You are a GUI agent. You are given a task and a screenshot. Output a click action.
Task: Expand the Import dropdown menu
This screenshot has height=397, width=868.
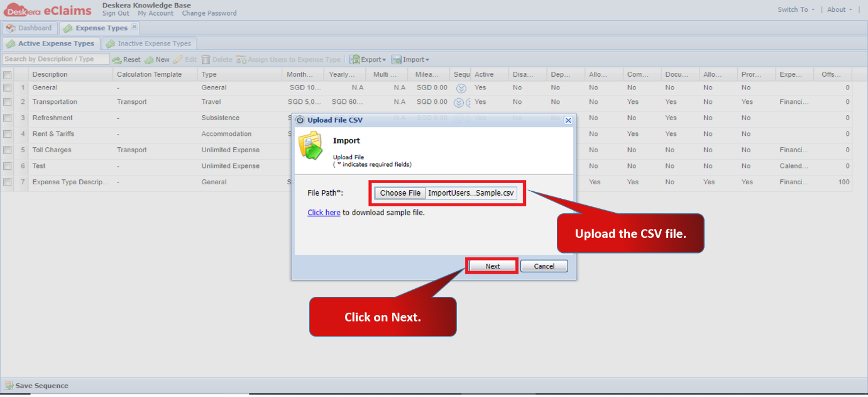tap(410, 60)
